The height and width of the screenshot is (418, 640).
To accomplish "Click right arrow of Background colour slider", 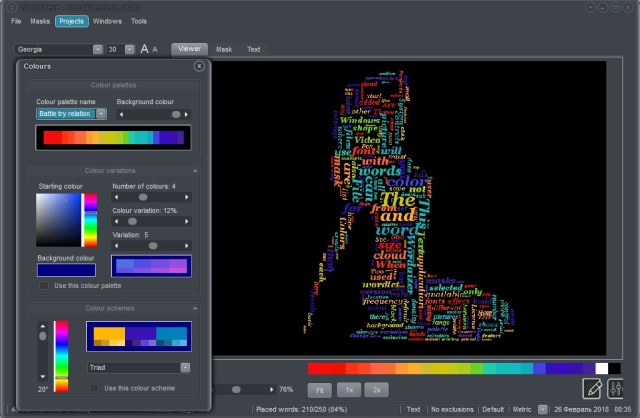I will [x=187, y=114].
